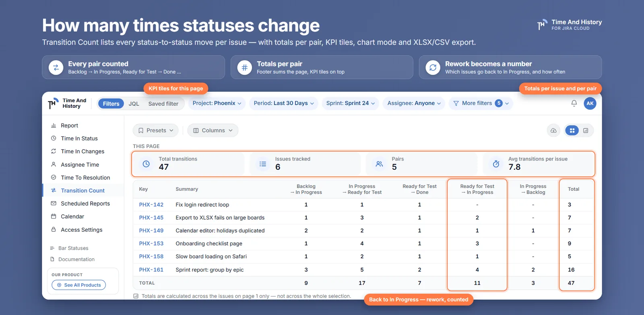Image resolution: width=644 pixels, height=315 pixels.
Task: Click the clock icon in Total transitions tile
Action: pos(146,164)
